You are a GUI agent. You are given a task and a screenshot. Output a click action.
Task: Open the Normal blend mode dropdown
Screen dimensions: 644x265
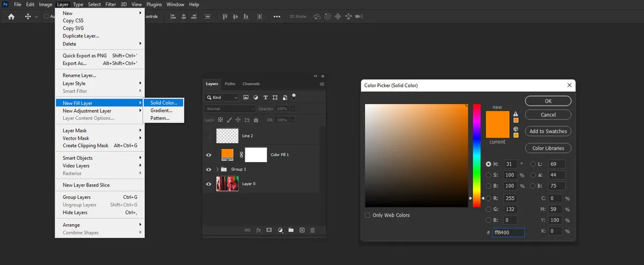coord(230,109)
